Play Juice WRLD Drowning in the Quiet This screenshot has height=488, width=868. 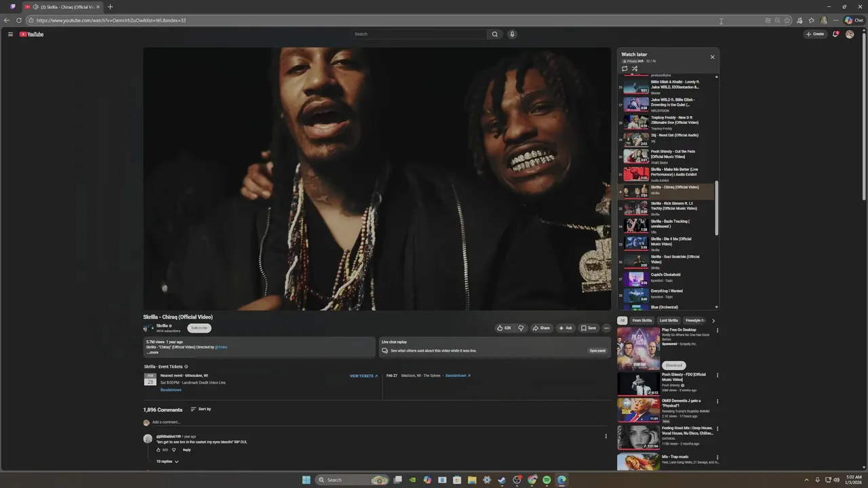point(665,104)
